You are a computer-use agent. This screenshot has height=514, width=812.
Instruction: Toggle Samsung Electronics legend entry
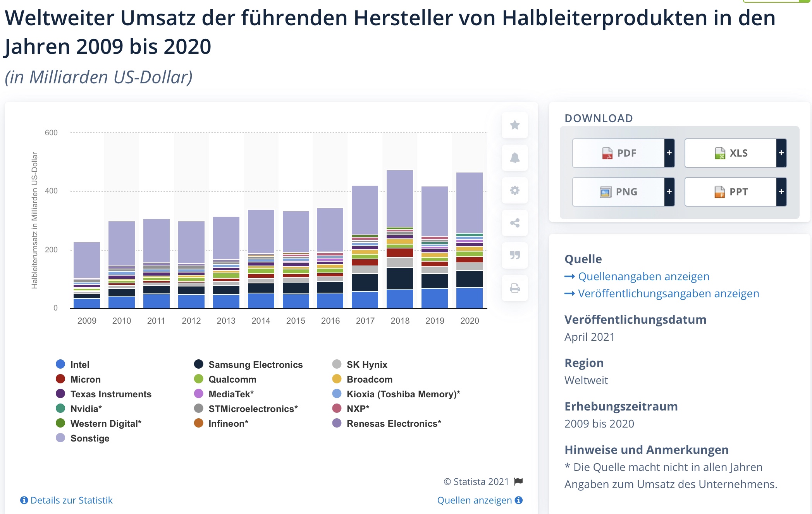click(255, 364)
